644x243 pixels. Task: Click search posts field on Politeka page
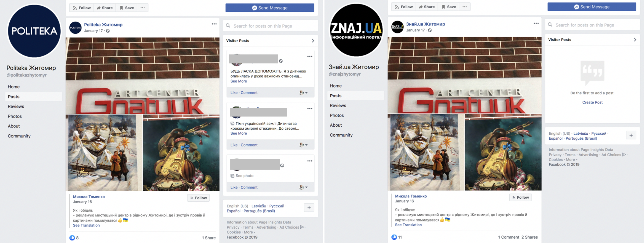tap(270, 26)
